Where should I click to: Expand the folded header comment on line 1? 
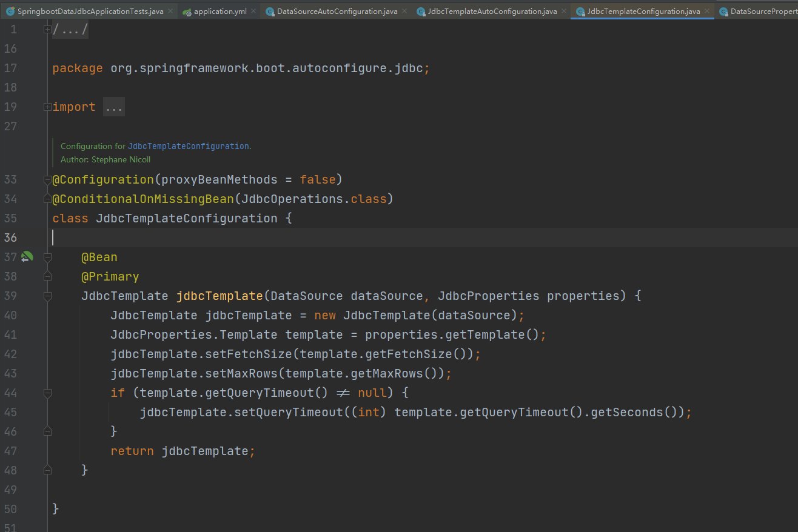click(x=47, y=29)
